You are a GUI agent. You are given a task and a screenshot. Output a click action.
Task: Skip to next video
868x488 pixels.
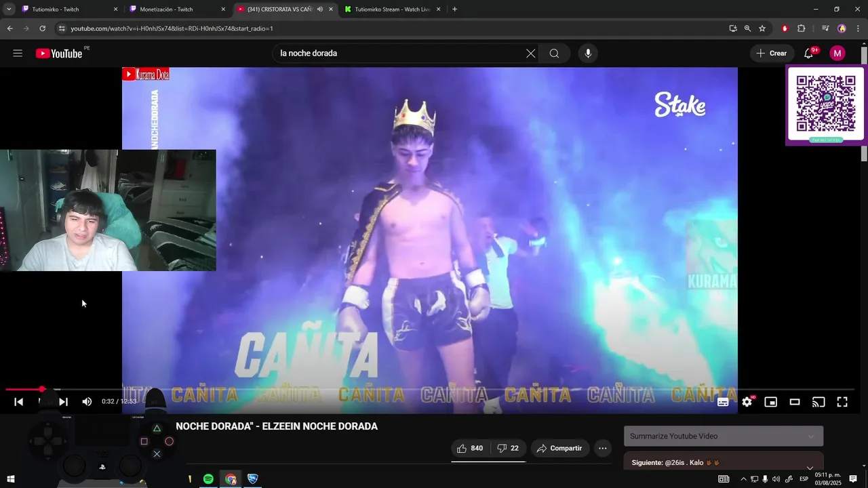coord(63,402)
